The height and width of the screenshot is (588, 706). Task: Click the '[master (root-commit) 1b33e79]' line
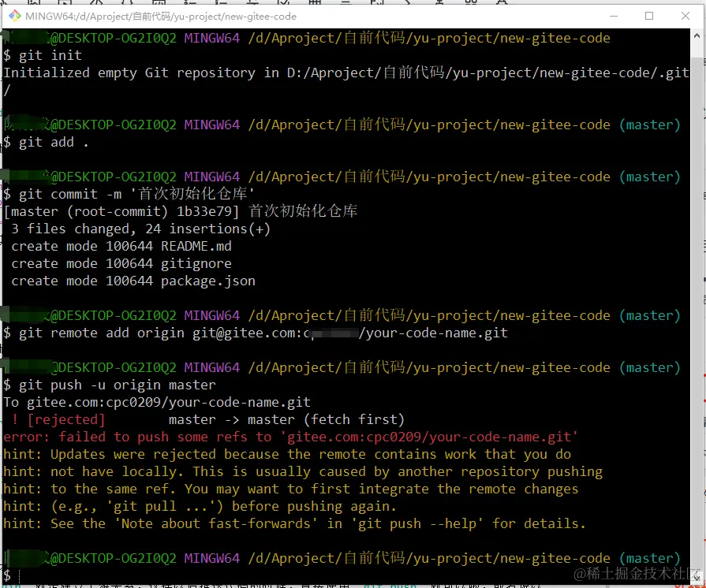click(x=180, y=211)
